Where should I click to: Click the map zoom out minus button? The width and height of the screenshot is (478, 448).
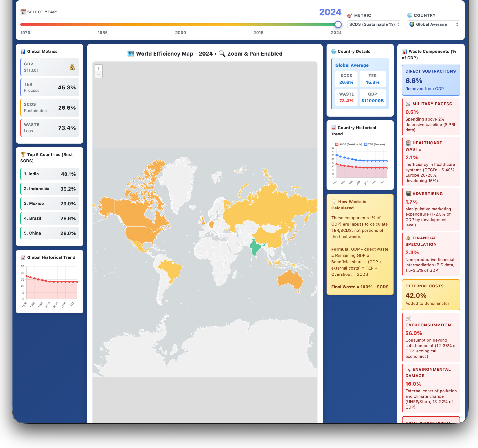point(99,75)
